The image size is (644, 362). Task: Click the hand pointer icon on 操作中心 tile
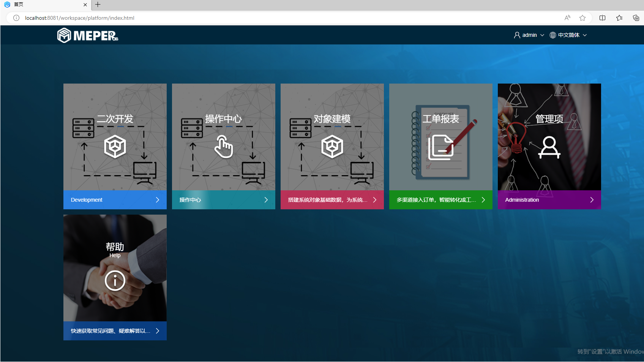click(224, 147)
